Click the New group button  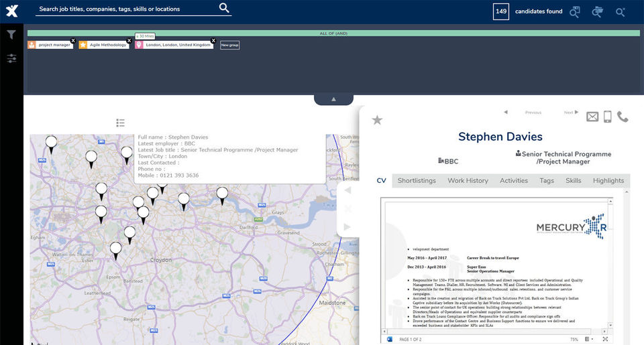click(x=229, y=45)
